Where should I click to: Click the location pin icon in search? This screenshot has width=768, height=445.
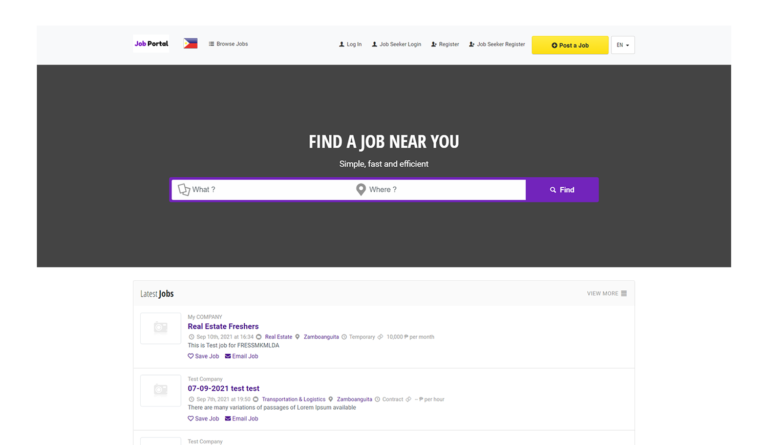tap(360, 189)
